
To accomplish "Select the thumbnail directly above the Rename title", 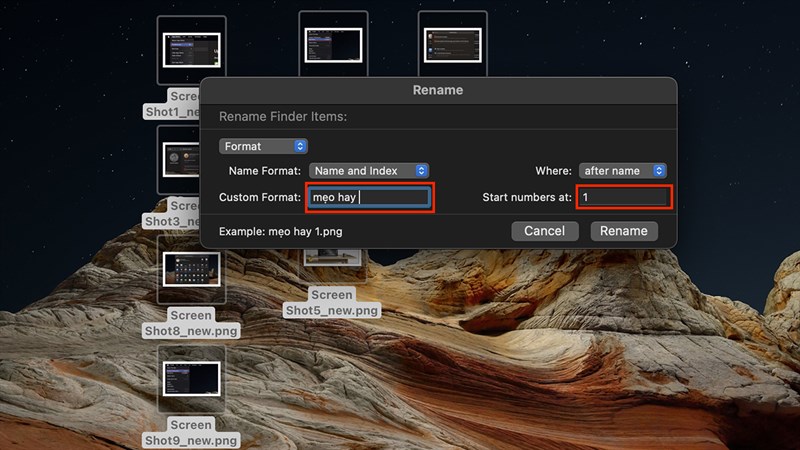I will coord(452,46).
